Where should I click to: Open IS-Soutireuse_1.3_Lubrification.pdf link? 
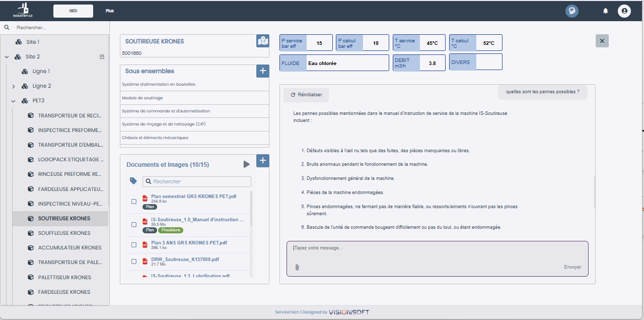coord(190,276)
